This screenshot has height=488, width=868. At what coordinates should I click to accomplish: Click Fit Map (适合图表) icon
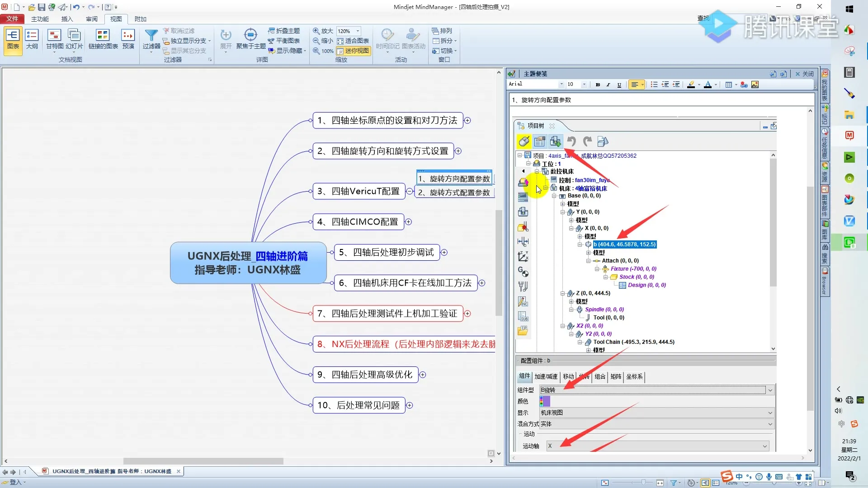click(340, 41)
